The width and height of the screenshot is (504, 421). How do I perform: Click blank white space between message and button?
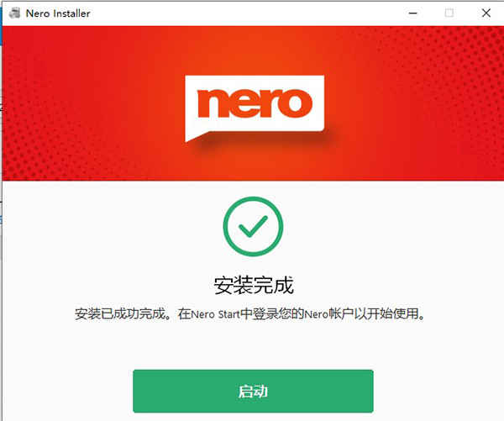(253, 345)
